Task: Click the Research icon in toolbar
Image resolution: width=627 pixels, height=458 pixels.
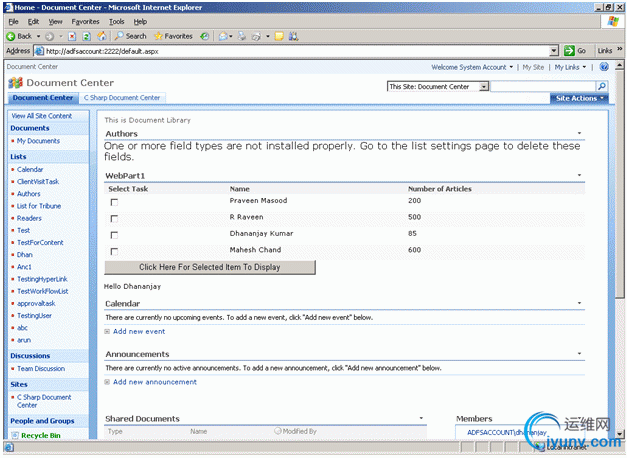Action: [x=294, y=36]
